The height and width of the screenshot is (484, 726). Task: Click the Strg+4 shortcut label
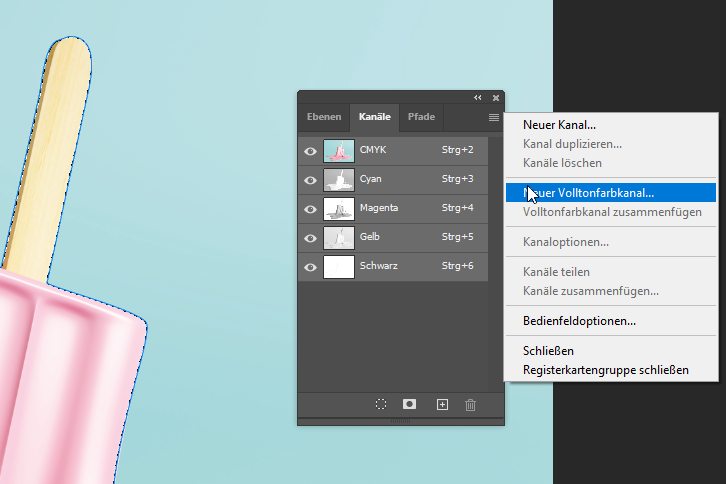(x=457, y=208)
